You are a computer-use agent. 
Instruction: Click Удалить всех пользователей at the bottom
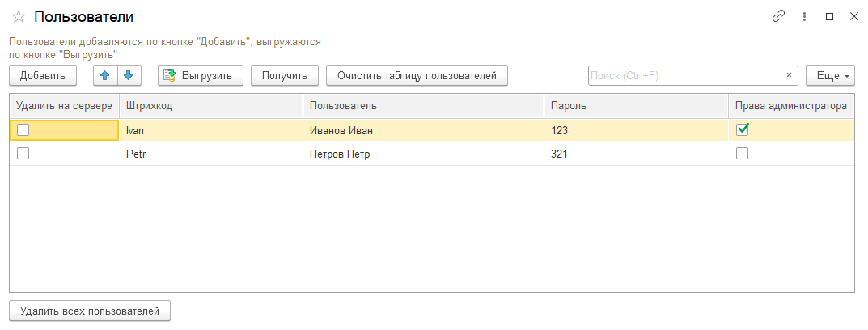point(90,311)
